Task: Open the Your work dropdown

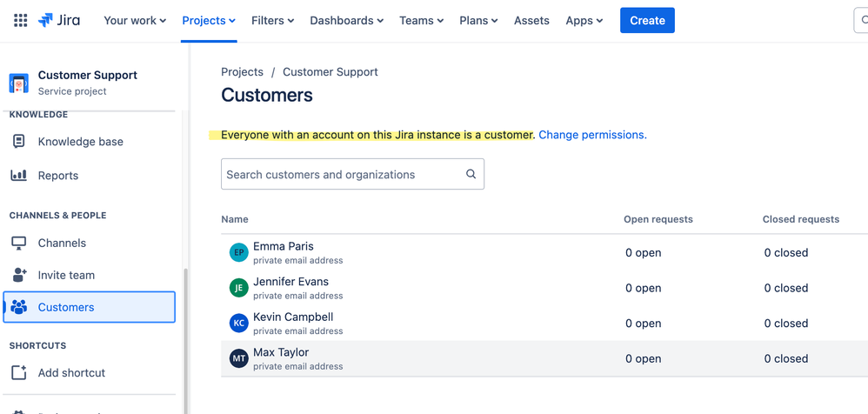Action: (134, 20)
